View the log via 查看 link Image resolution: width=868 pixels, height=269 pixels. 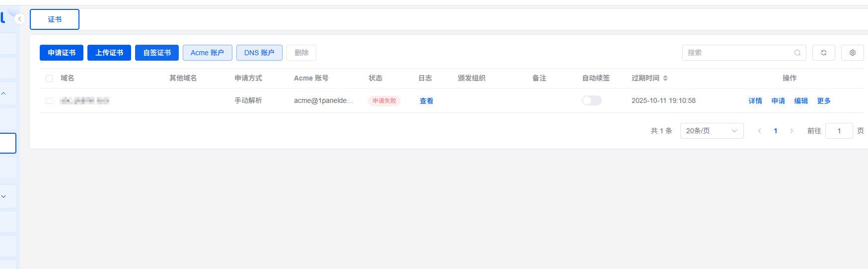tap(426, 101)
